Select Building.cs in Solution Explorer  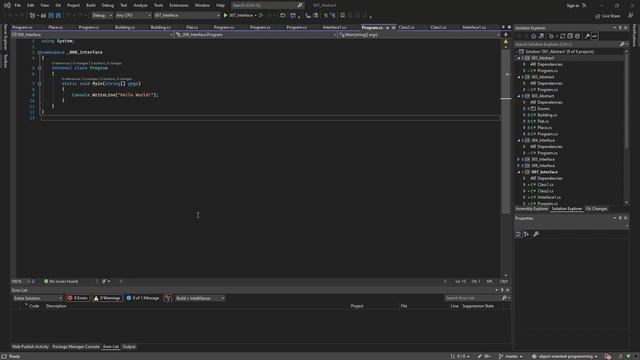(547, 115)
